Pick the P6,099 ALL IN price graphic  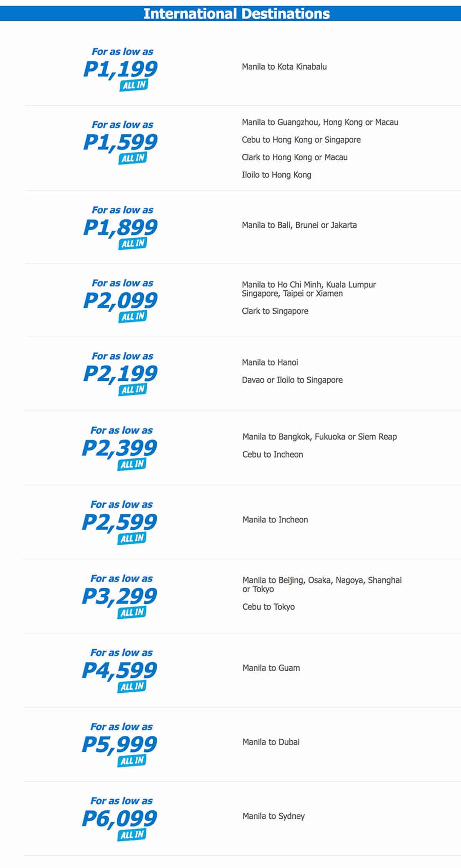[x=119, y=819]
